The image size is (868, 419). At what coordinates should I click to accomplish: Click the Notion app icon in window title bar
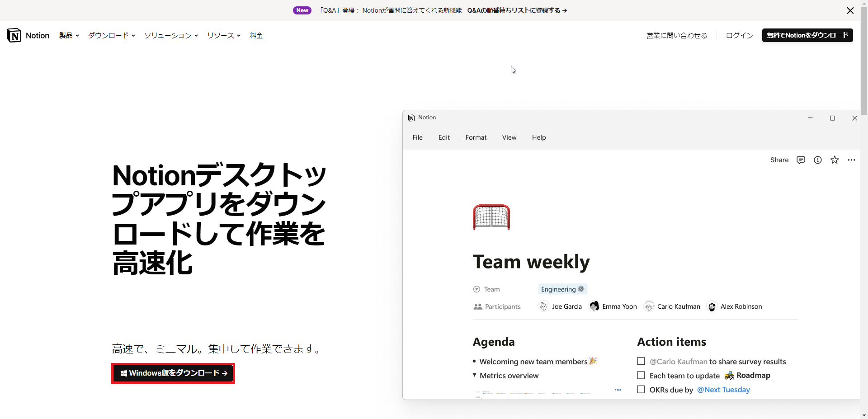pos(411,118)
